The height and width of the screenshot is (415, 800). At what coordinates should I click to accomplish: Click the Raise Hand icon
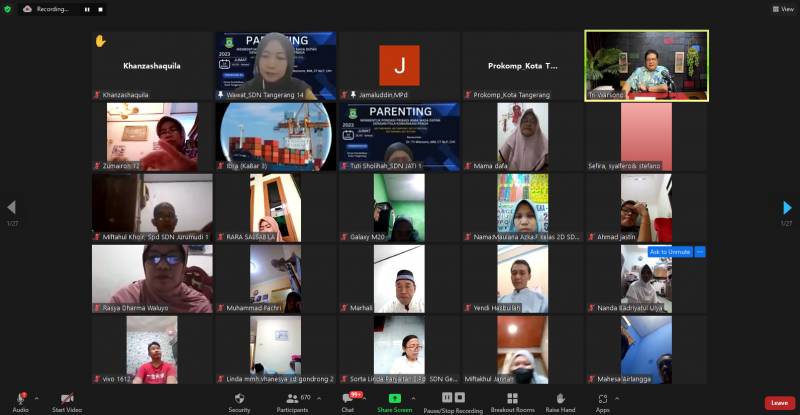coord(560,399)
